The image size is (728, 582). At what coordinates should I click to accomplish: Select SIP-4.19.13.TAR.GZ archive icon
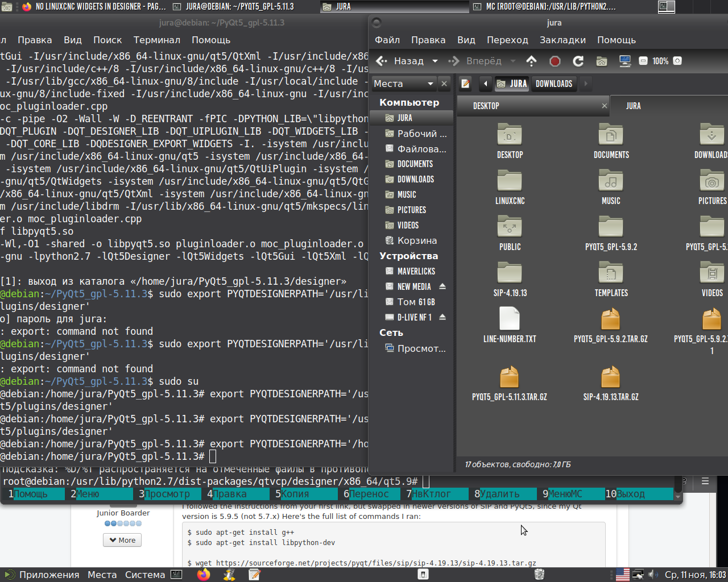click(x=611, y=377)
